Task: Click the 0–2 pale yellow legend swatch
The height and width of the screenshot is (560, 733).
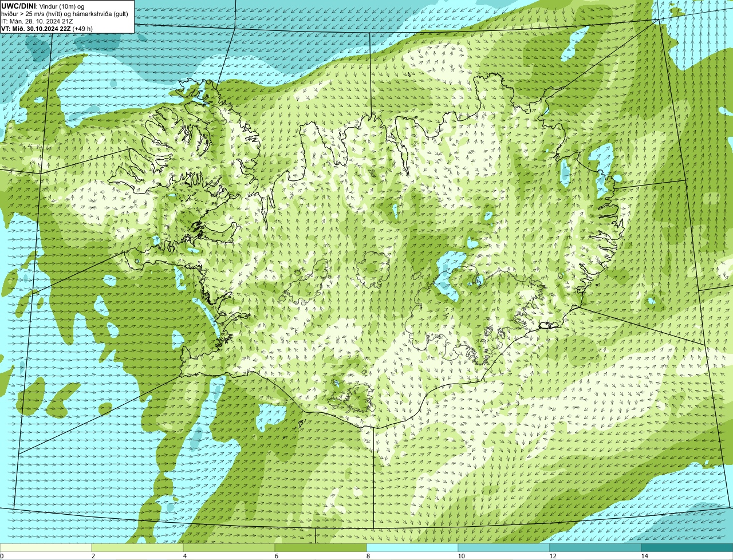Action: point(46,548)
